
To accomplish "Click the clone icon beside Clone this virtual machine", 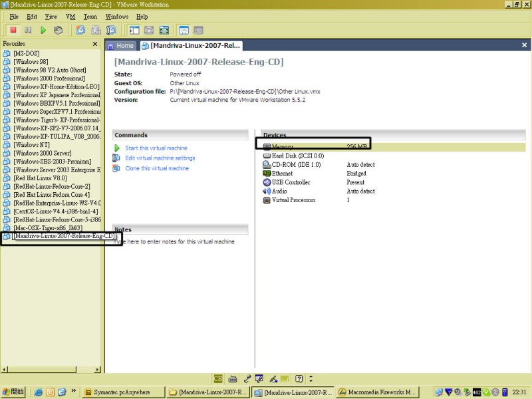I will [116, 168].
